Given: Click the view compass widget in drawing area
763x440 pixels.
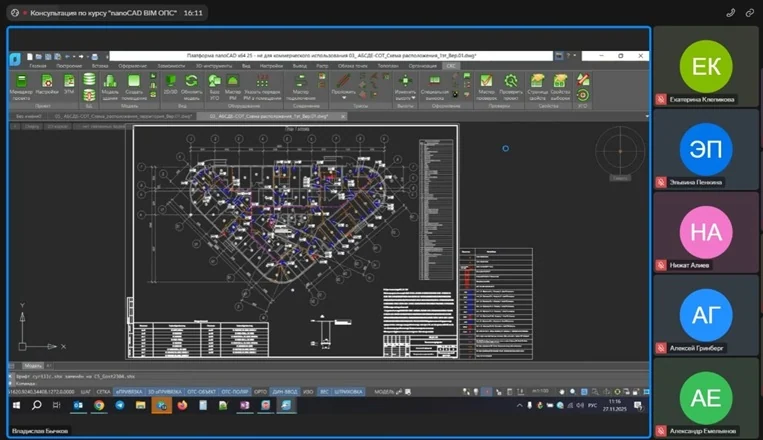Looking at the screenshot, I should 619,151.
